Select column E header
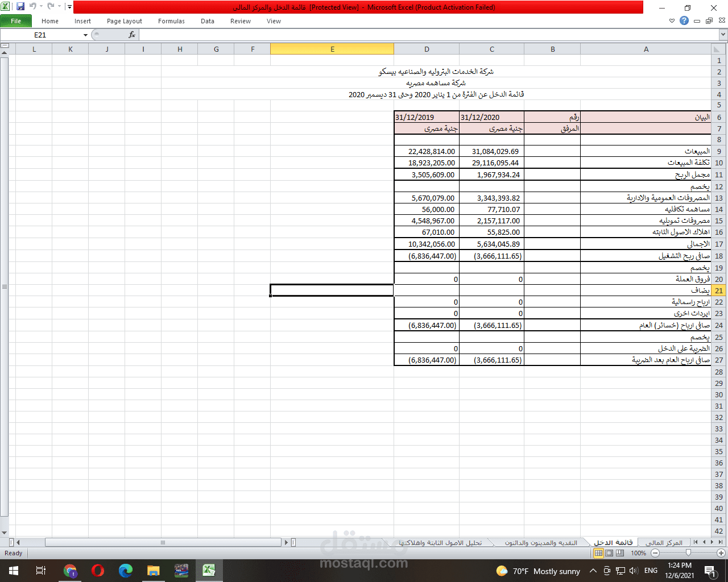 (332, 49)
